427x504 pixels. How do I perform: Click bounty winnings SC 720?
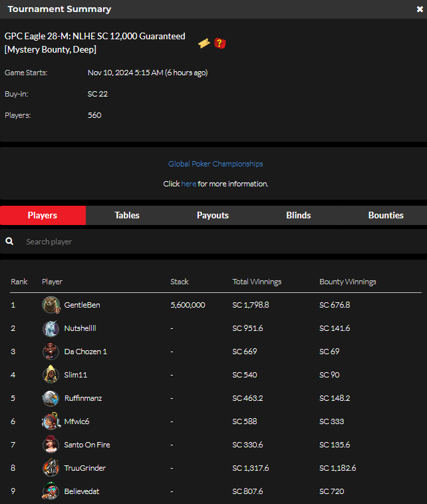[x=332, y=491]
